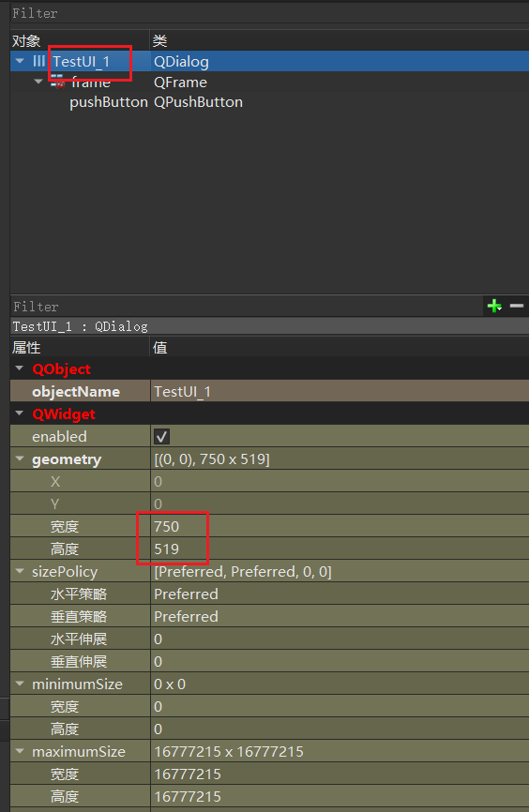Screen dimensions: 529x812
Task: Collapse the geometry property group
Action: point(20,459)
